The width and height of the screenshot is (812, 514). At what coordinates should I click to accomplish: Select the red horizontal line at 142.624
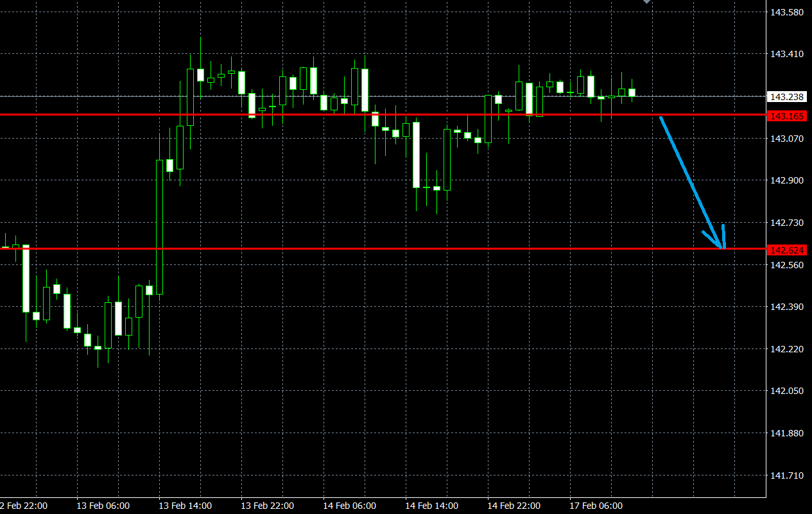383,248
